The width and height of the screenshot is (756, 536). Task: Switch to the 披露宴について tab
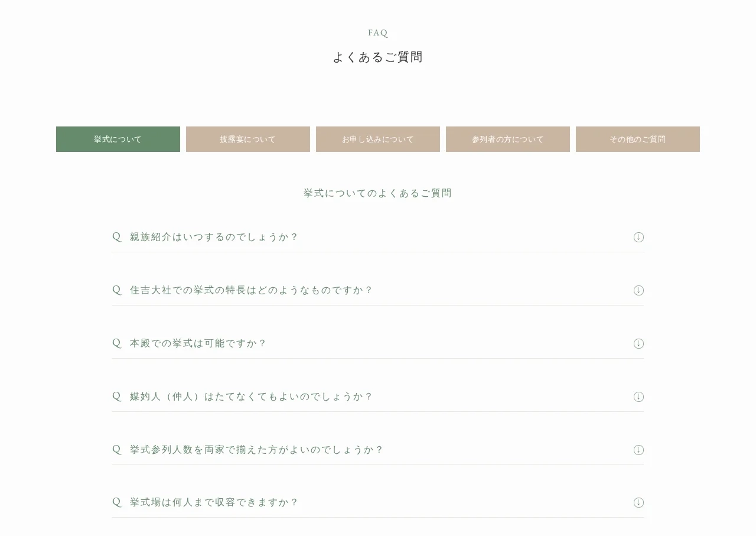pos(248,139)
